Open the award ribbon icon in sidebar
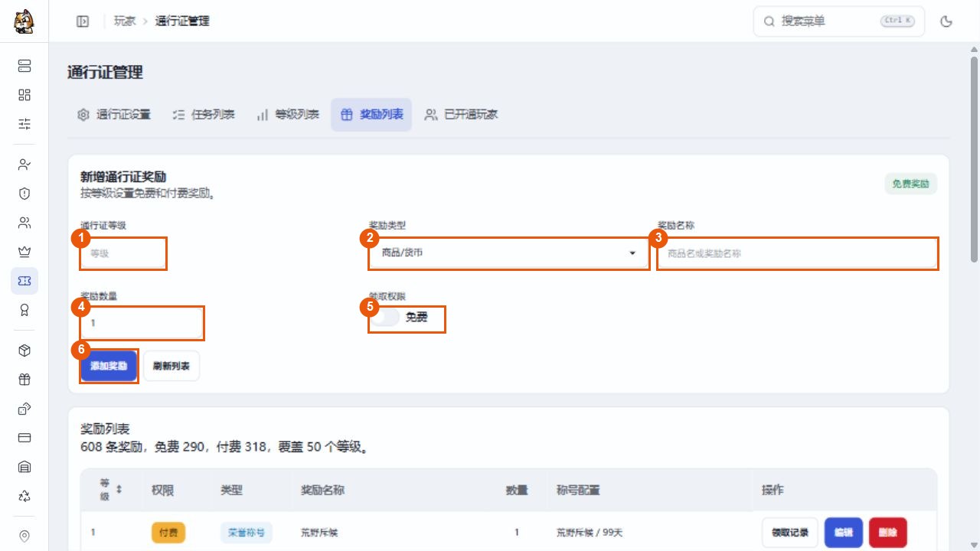Image resolution: width=980 pixels, height=551 pixels. coord(24,310)
